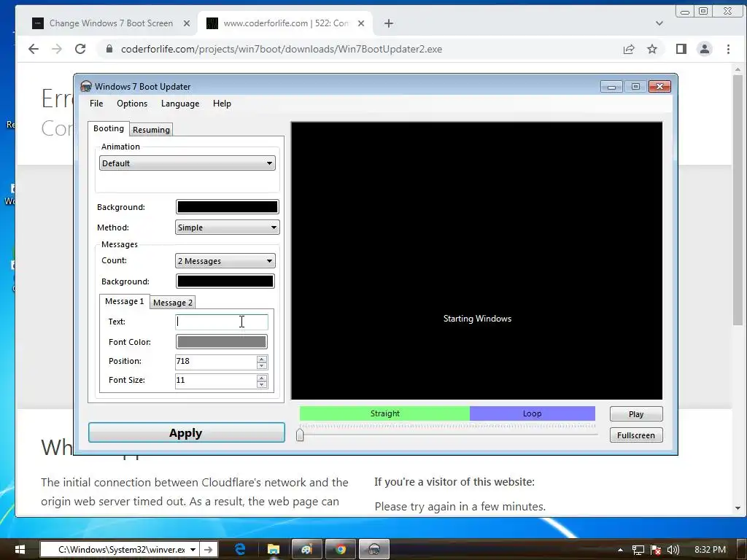Switch to Change Windows 7 Boot Screen tab
Viewport: 747px width, 560px height.
[111, 23]
